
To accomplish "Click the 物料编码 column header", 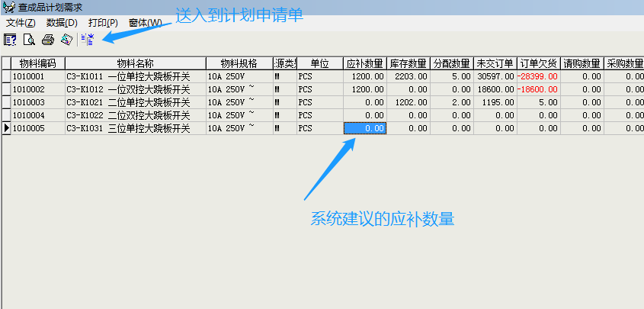I will [38, 63].
